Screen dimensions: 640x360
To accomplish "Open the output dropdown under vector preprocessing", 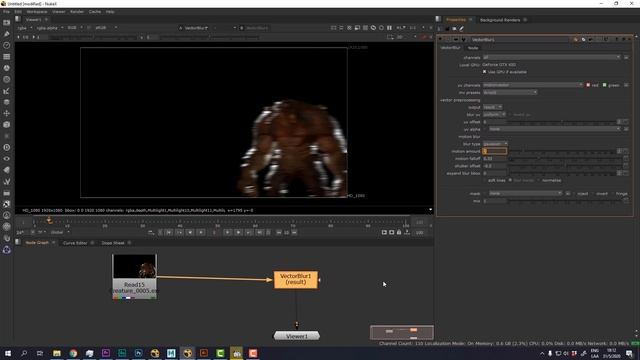I will coord(492,107).
